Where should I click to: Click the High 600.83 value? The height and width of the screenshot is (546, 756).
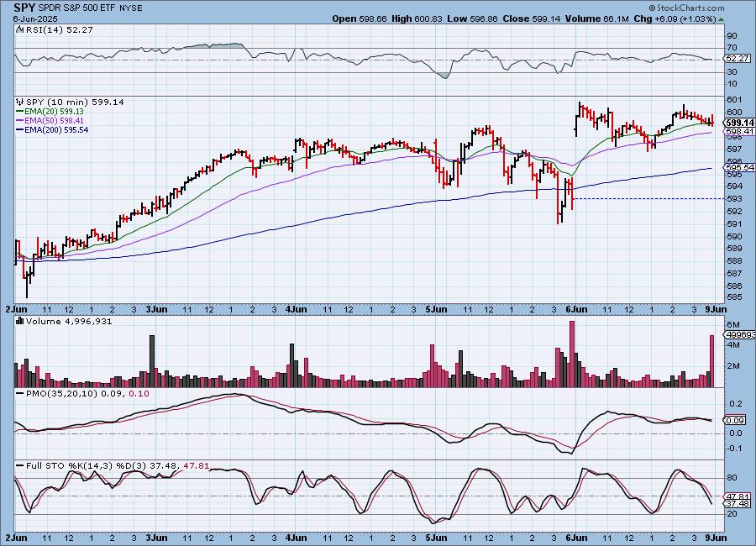(x=417, y=18)
